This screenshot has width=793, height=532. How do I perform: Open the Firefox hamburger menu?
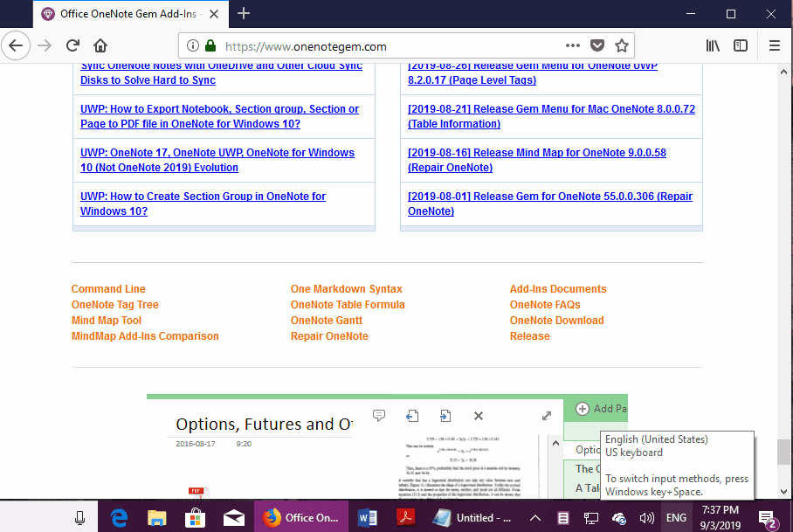pos(774,45)
